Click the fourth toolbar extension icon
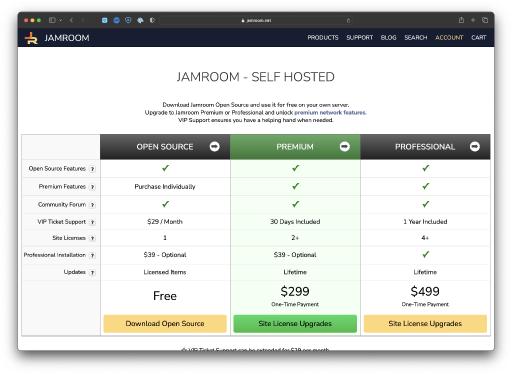Screen dimensions: 512x374 click(140, 20)
